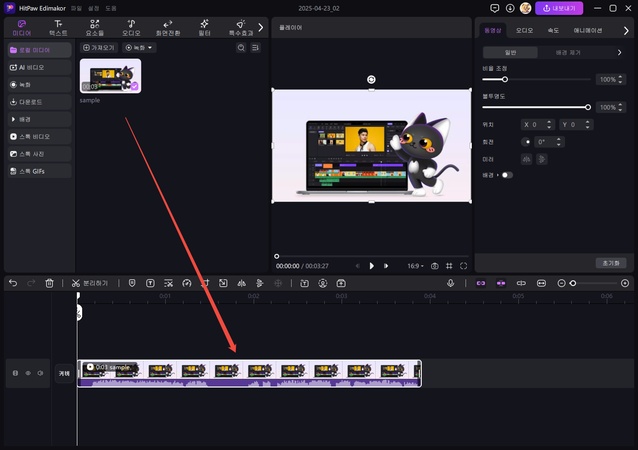
Task: Take a snapshot with camera icon
Action: click(435, 266)
